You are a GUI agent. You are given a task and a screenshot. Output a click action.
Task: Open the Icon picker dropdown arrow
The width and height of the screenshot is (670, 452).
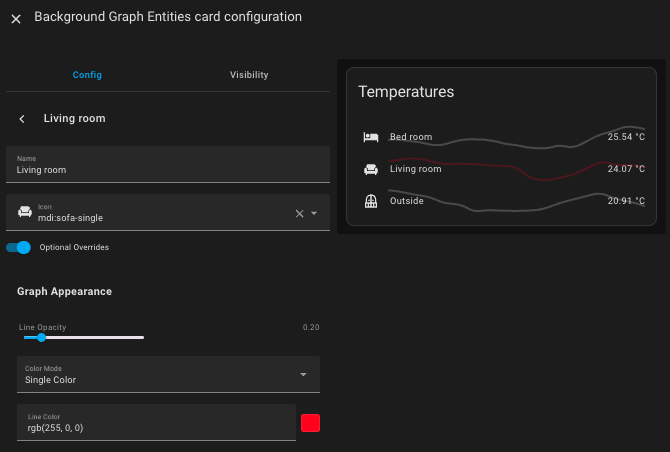click(314, 213)
